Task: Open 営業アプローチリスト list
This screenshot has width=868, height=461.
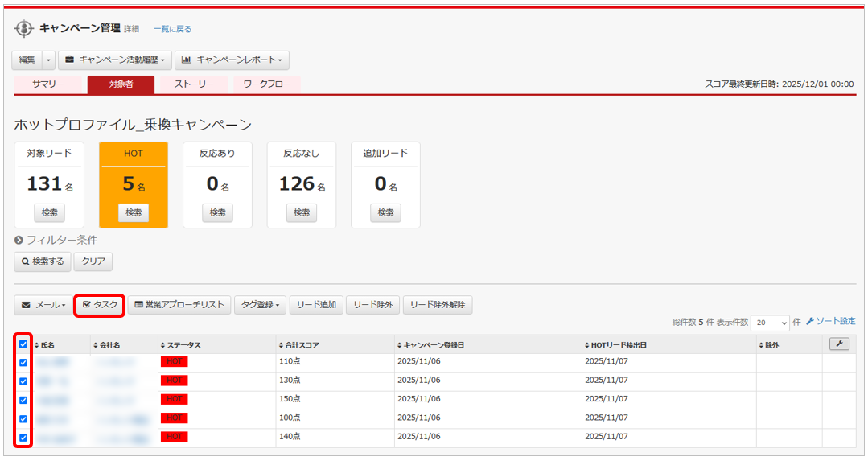Action: coord(179,305)
